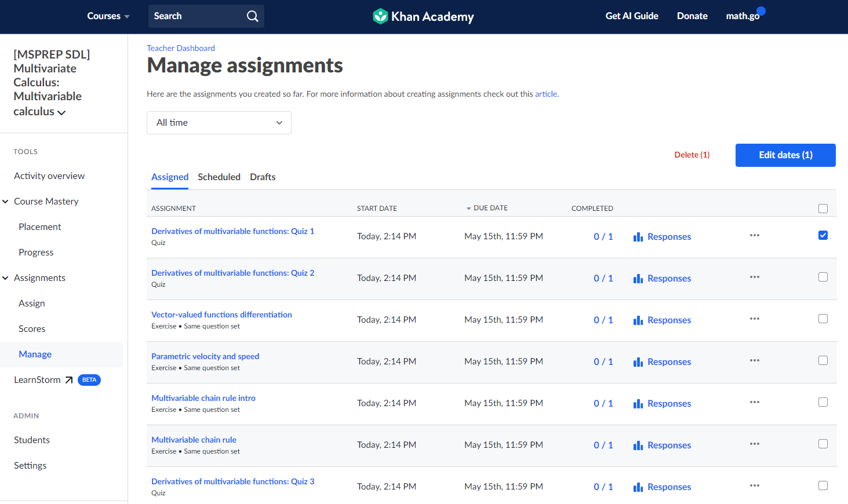Open 0 / 1 completed for Multivariable chain rule
Screen dimensions: 848x504
click(x=603, y=445)
